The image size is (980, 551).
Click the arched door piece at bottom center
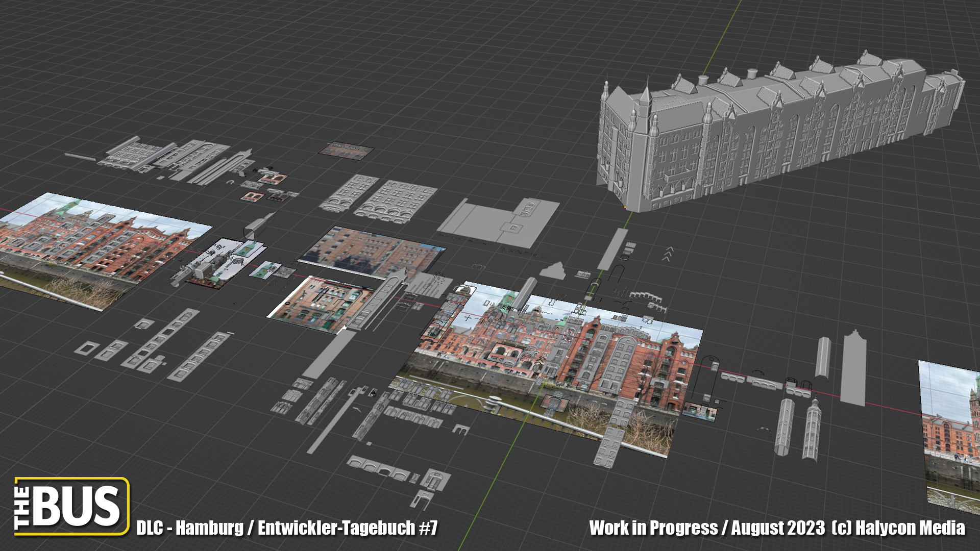[435, 480]
